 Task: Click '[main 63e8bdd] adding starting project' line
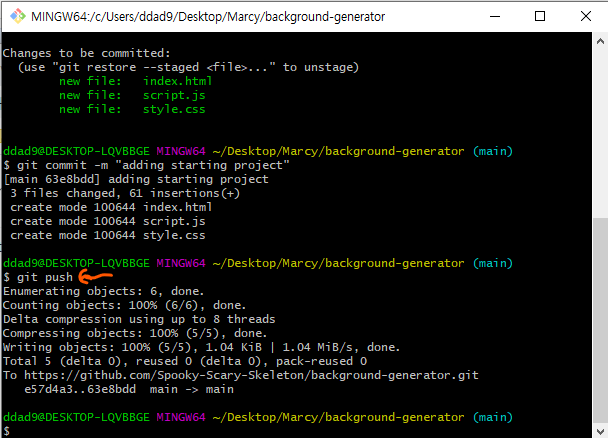[x=136, y=179]
